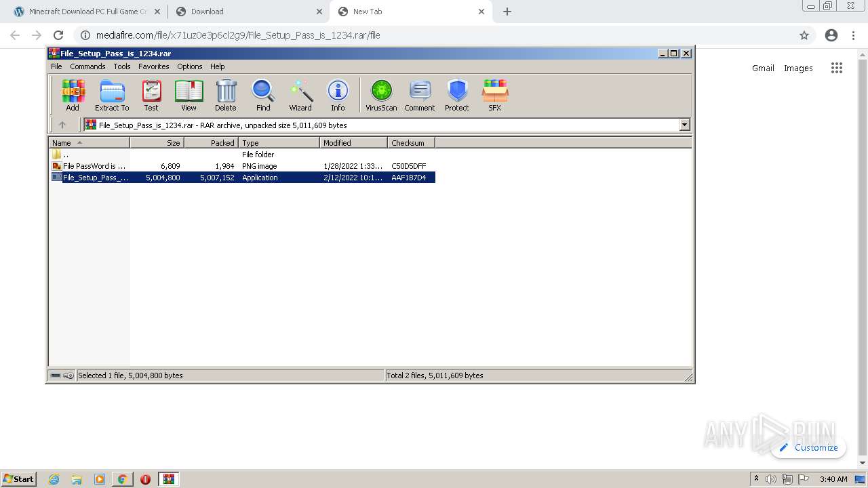Click the Protect shield icon

coord(457,95)
